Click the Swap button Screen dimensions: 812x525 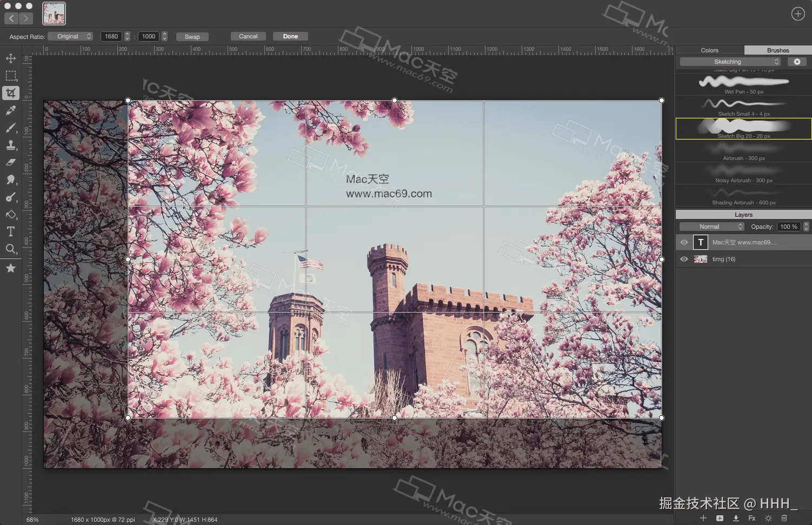click(192, 37)
